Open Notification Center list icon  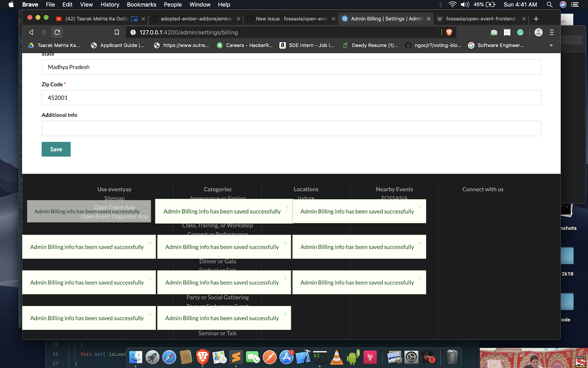click(x=575, y=4)
